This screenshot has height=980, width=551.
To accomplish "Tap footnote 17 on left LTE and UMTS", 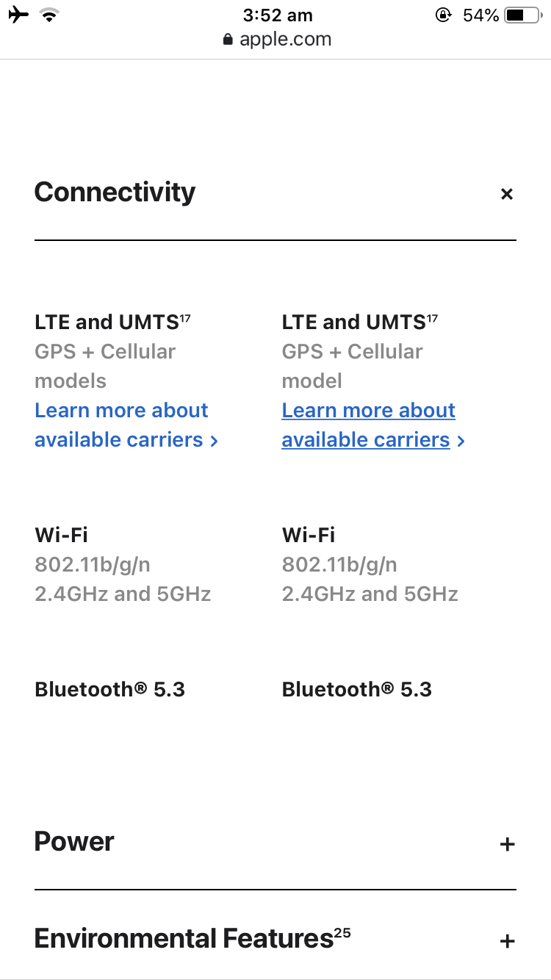I will tap(185, 317).
